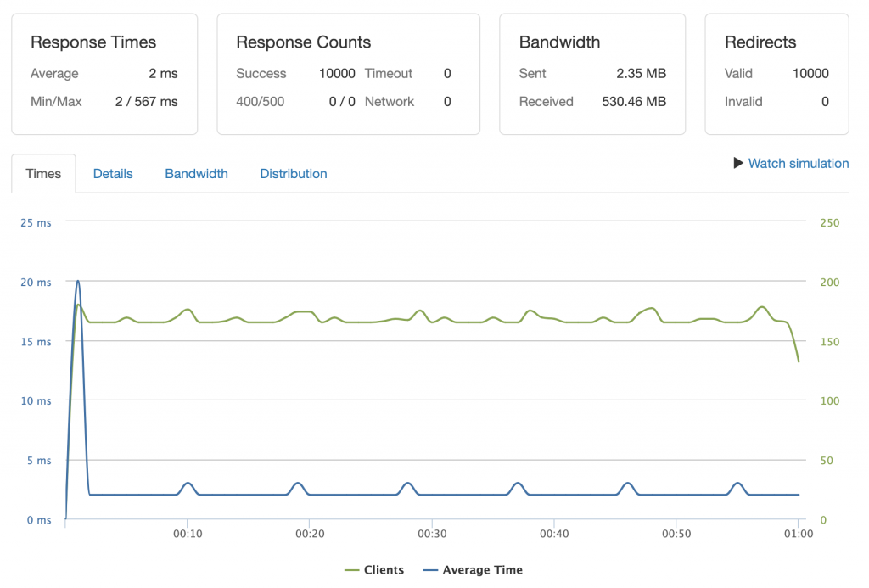The image size is (869, 588).
Task: Click the 5 ms axis label
Action: (x=39, y=461)
